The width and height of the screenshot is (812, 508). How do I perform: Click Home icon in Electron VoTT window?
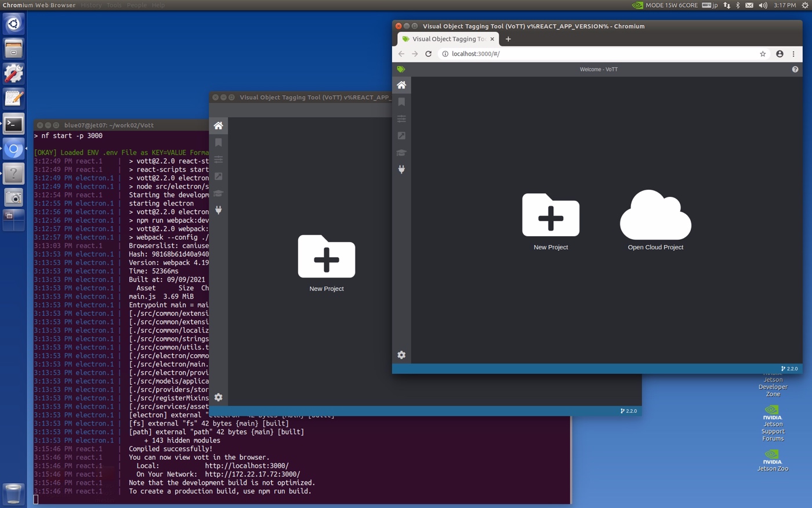pyautogui.click(x=219, y=126)
